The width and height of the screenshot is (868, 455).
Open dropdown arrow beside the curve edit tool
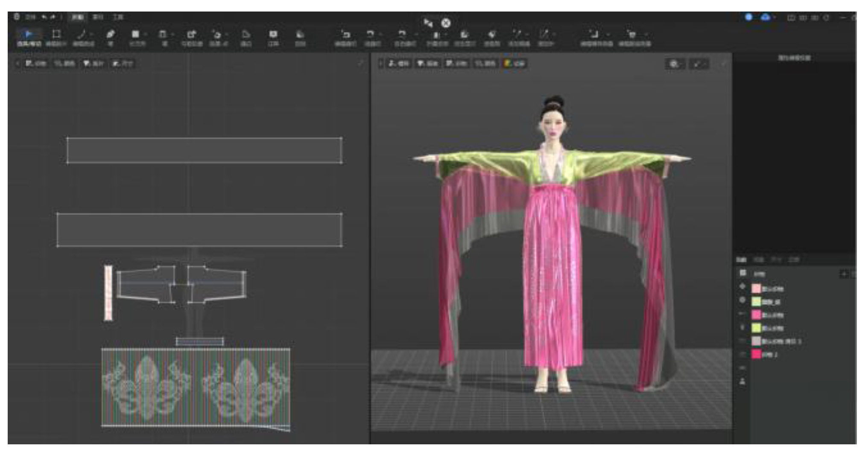point(91,35)
